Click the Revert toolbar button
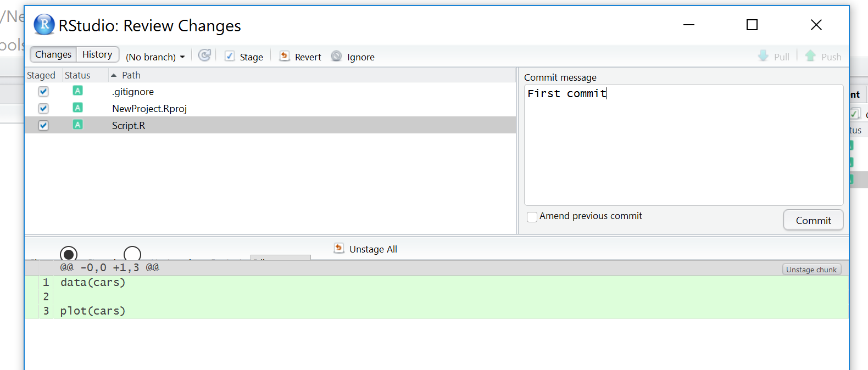The height and width of the screenshot is (370, 868). click(300, 57)
